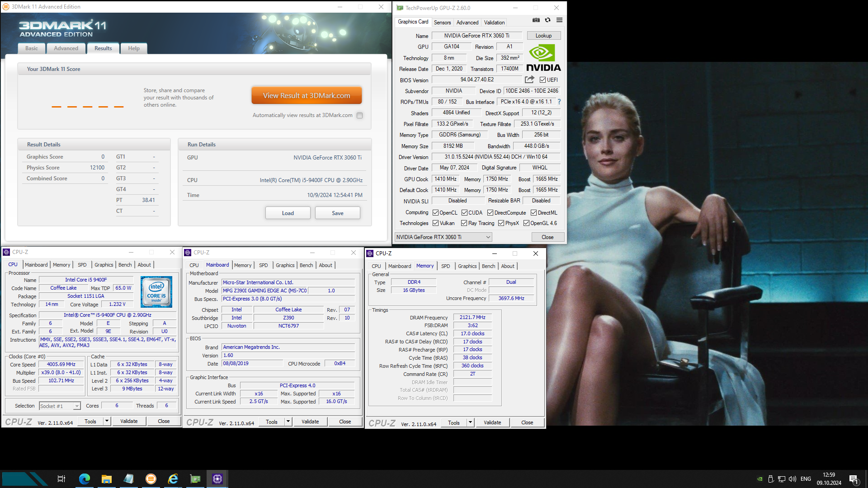Open the GPU selector dropdown in GPU-Z

click(x=443, y=237)
